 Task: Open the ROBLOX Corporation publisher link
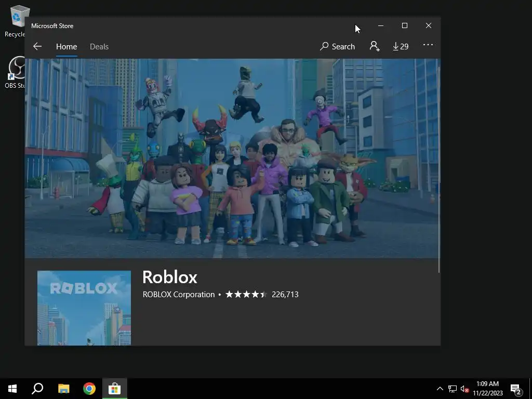point(179,295)
